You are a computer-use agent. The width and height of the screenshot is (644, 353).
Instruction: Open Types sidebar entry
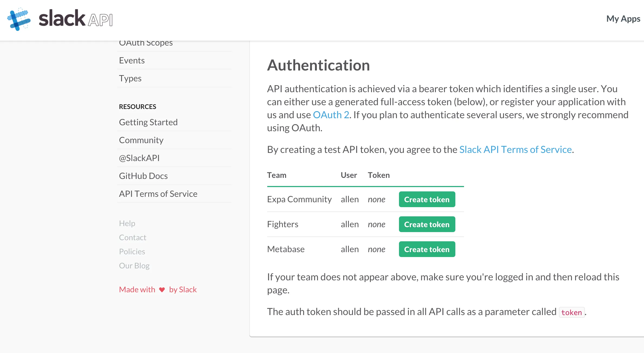(130, 78)
